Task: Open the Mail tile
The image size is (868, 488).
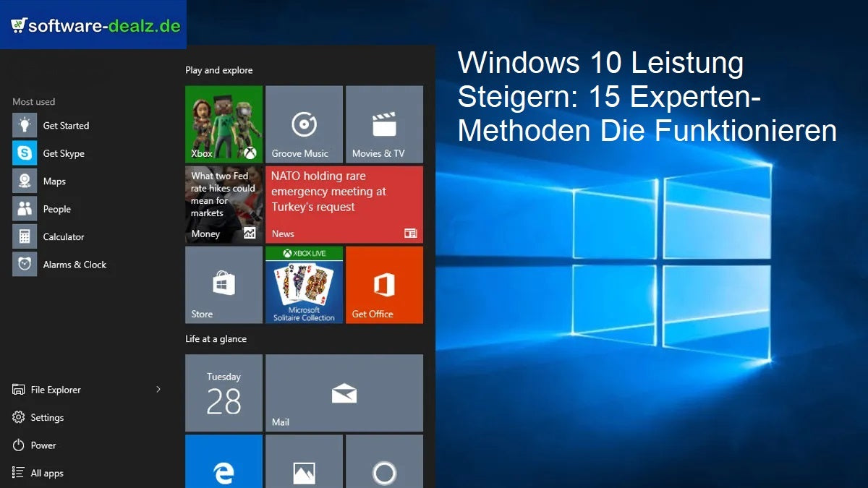Action: tap(344, 393)
